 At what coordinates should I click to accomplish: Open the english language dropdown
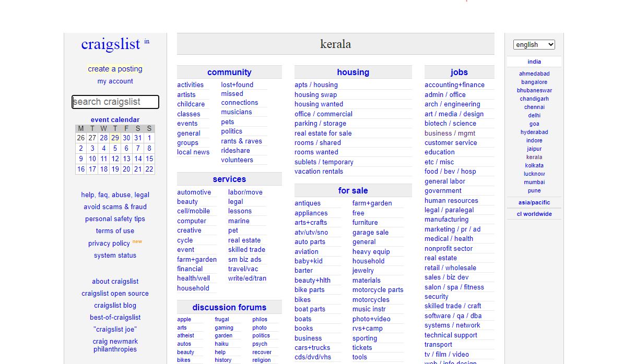[534, 45]
